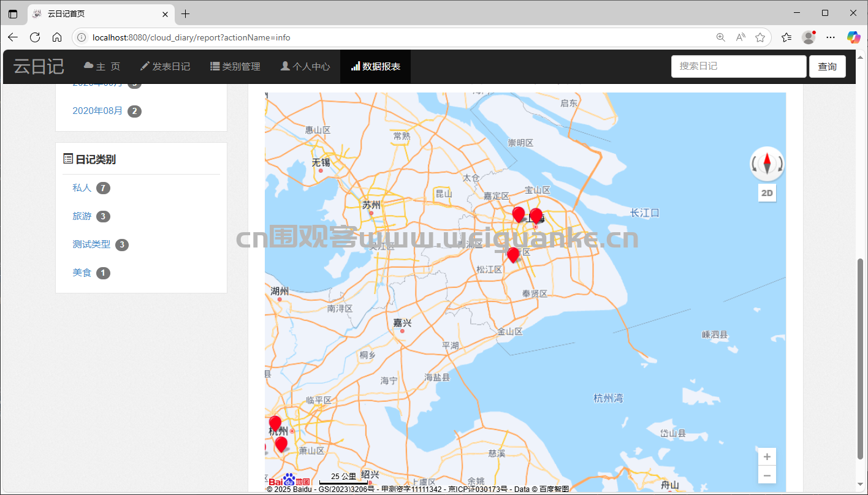Toggle the map 2D view button
The image size is (868, 495).
(767, 193)
